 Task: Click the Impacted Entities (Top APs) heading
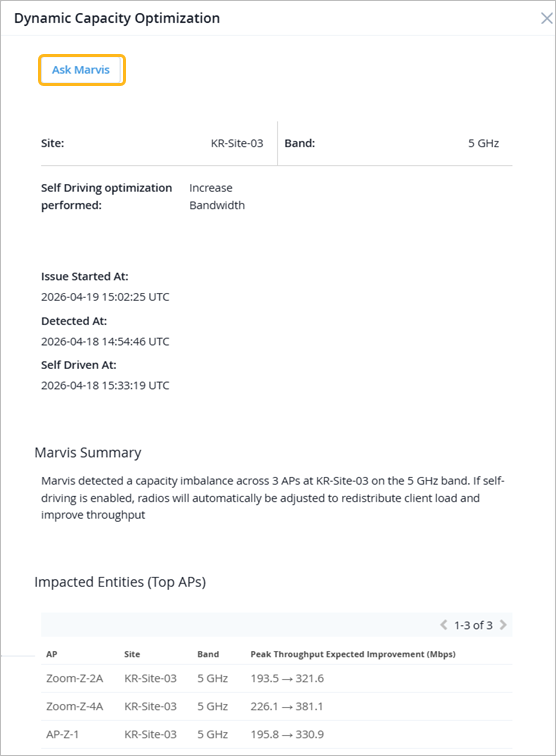click(x=120, y=582)
